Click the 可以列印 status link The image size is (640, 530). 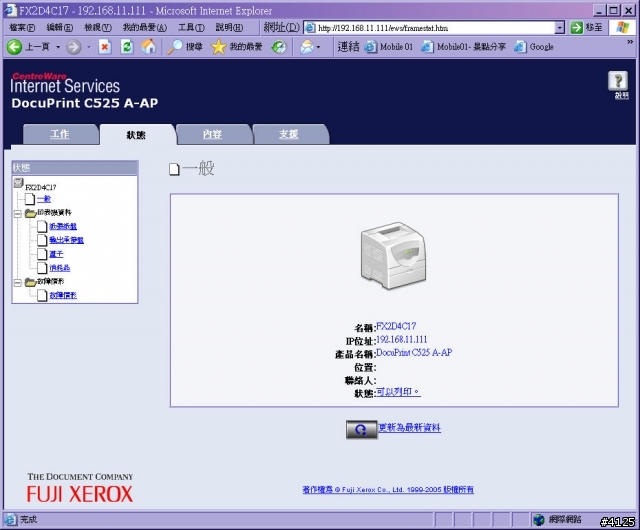click(x=398, y=392)
